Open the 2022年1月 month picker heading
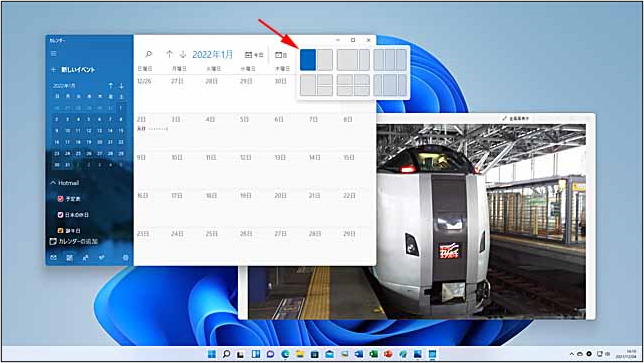This screenshot has width=644, height=363. tap(212, 54)
